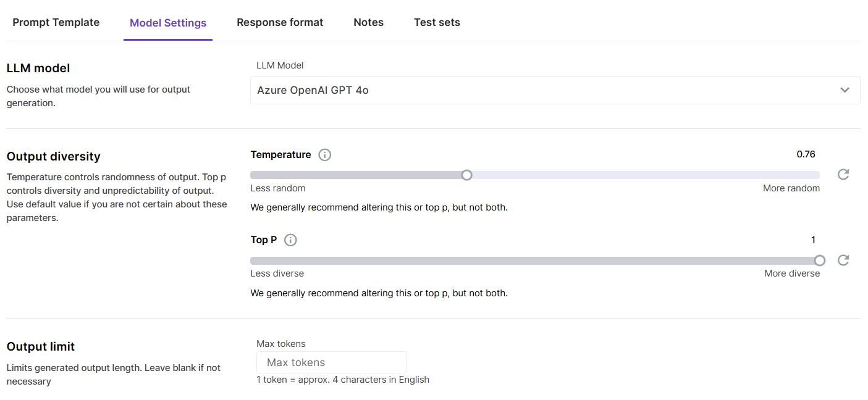Reset the Temperature slider to default
The image size is (868, 400).
click(843, 175)
